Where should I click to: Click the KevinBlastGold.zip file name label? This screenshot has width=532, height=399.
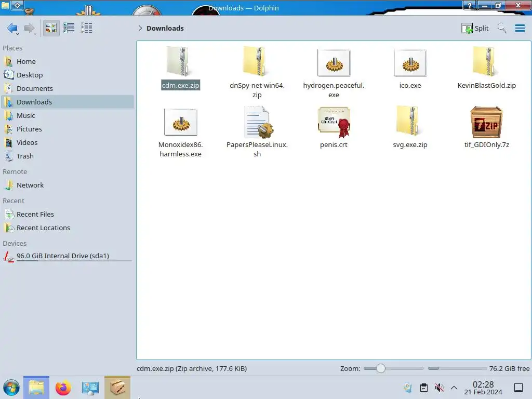(486, 86)
